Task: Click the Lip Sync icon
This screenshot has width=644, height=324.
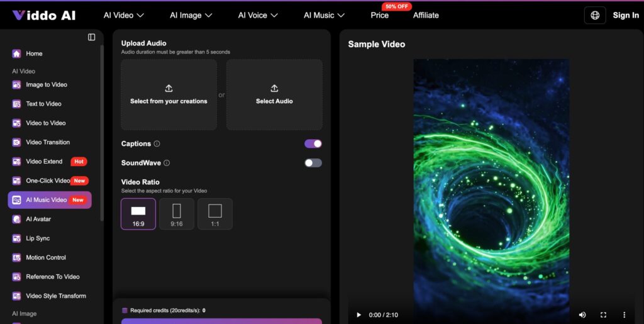Action: tap(16, 238)
